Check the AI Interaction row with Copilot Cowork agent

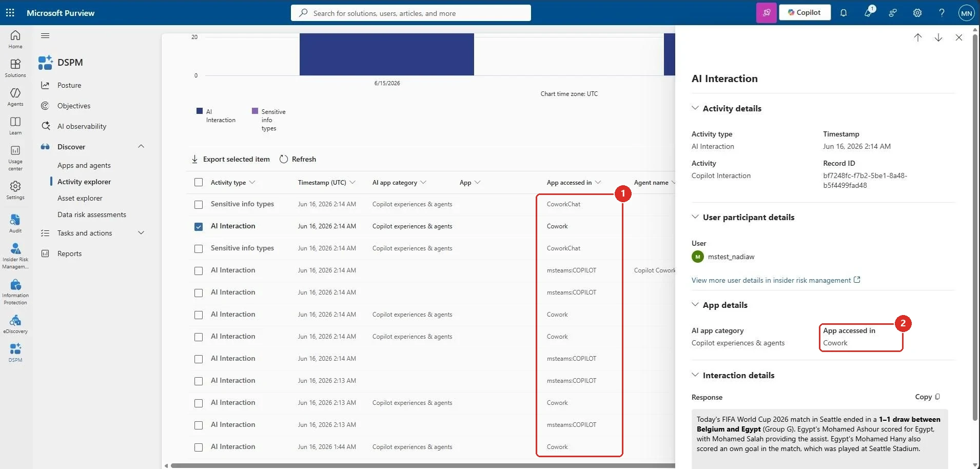tap(199, 271)
